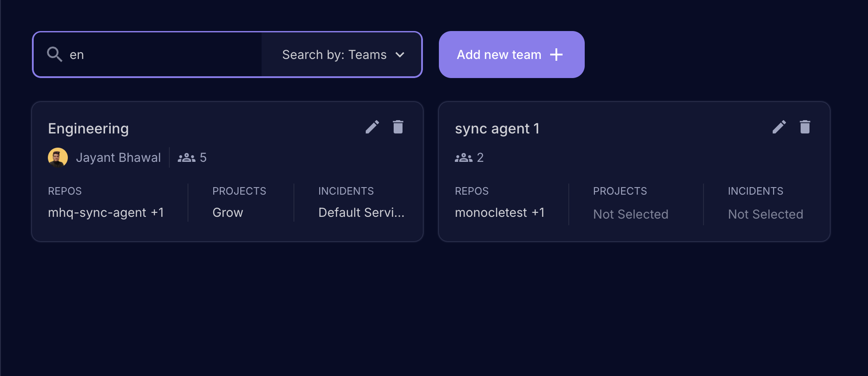Click the mhq-sync-agent +1 repos entry
The height and width of the screenshot is (376, 868).
click(106, 213)
